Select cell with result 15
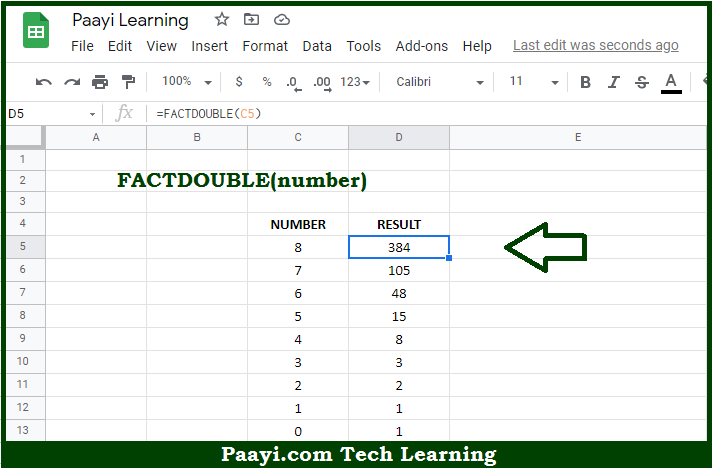Image resolution: width=712 pixels, height=468 pixels. click(399, 316)
